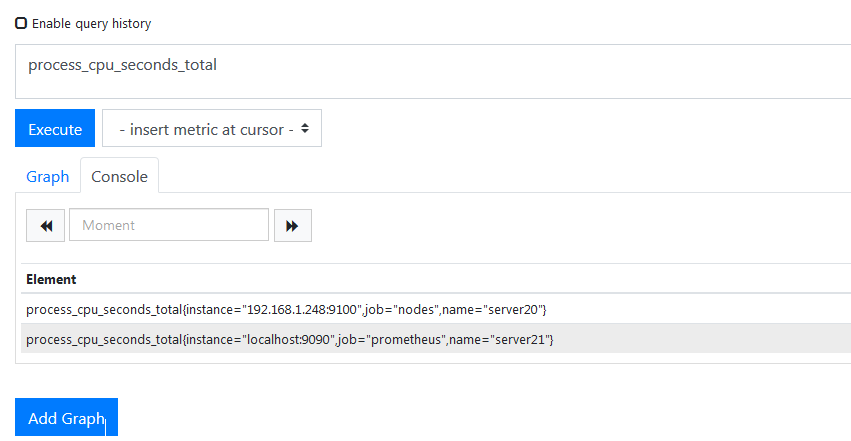The width and height of the screenshot is (851, 441).
Task: Click the Add Graph button
Action: click(x=66, y=418)
